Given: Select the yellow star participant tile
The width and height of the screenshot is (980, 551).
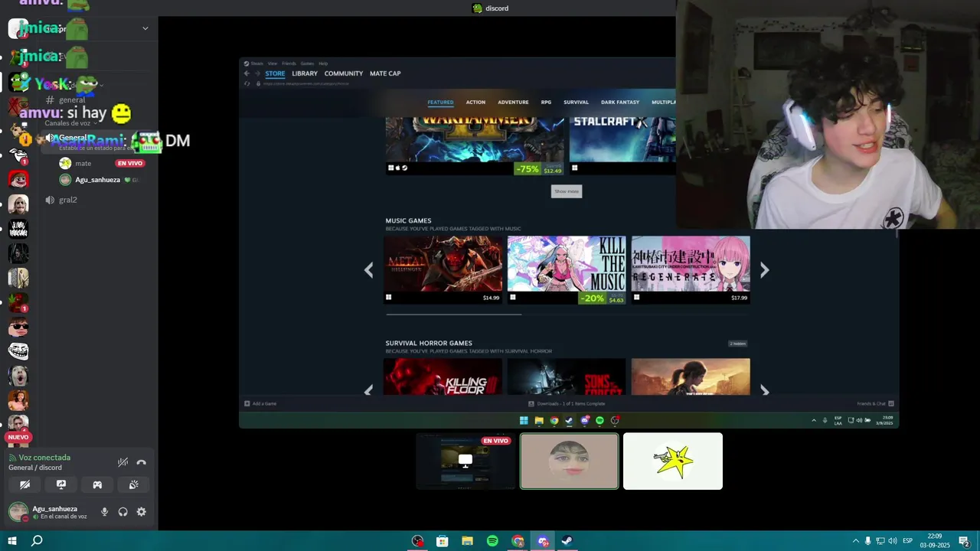Looking at the screenshot, I should 672,461.
